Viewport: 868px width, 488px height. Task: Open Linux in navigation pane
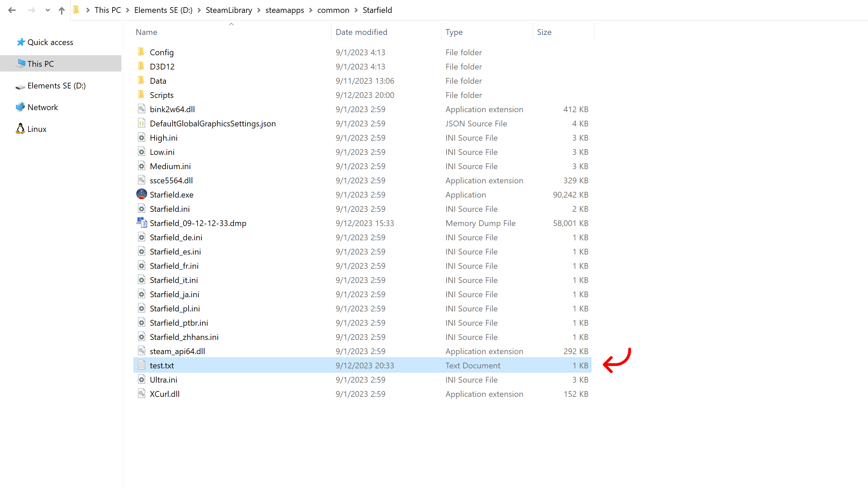(37, 129)
